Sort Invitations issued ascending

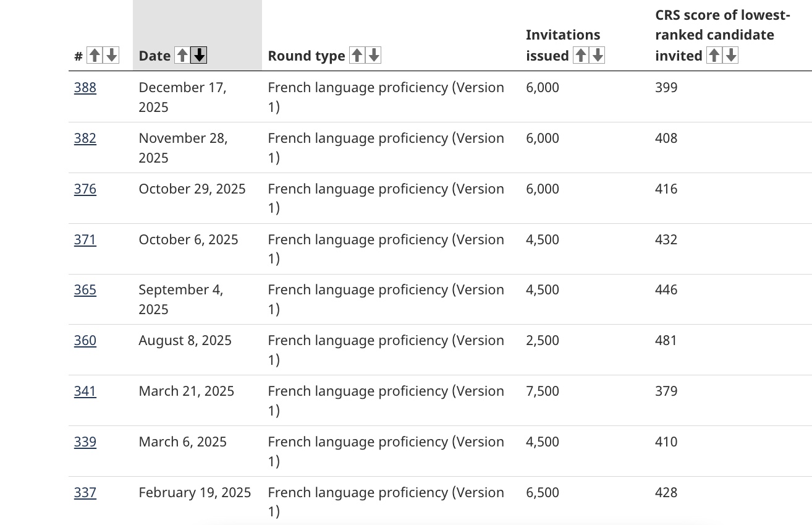[x=580, y=56]
